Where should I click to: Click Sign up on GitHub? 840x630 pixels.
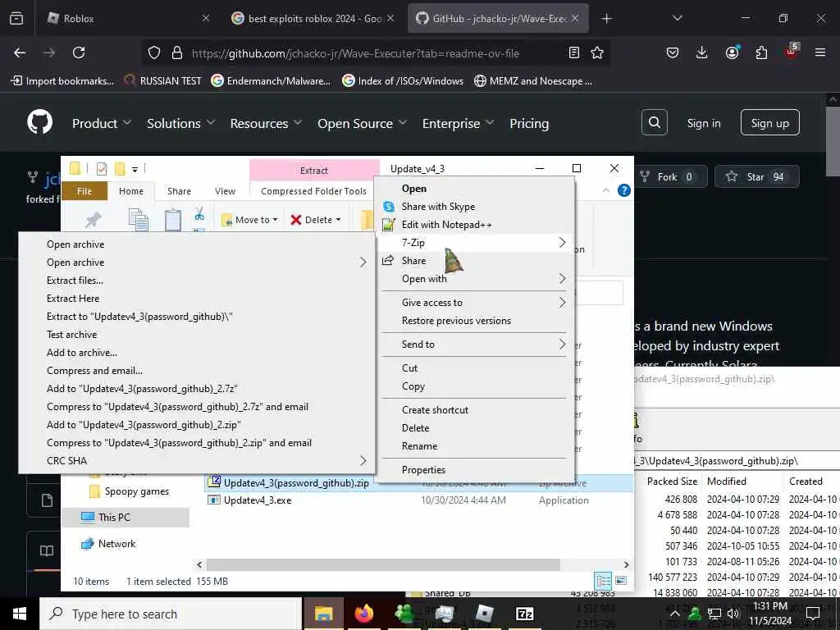point(769,123)
